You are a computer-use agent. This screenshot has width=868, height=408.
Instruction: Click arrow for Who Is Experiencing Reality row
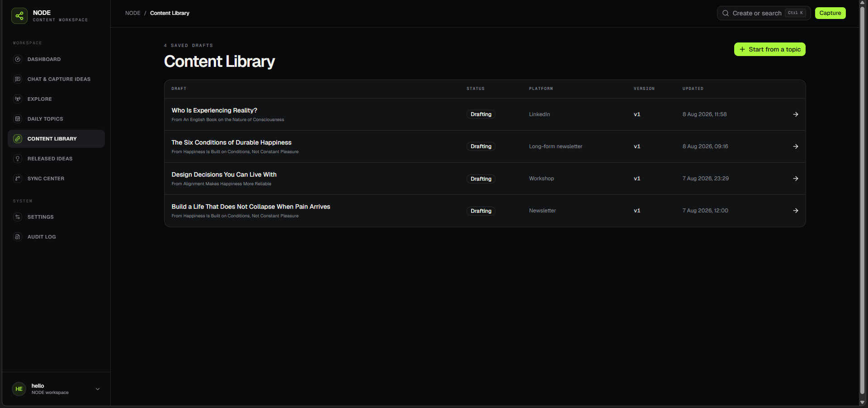coord(796,114)
